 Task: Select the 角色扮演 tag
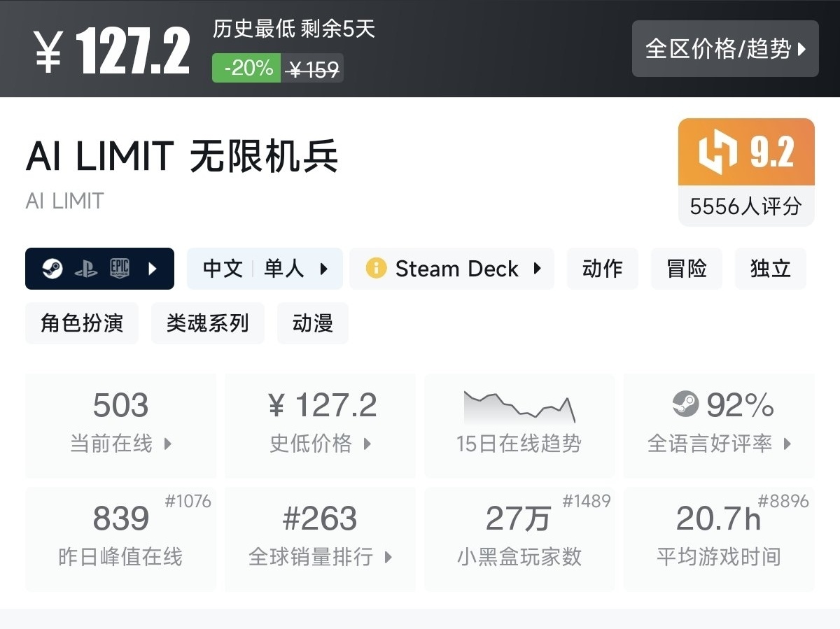(x=82, y=323)
